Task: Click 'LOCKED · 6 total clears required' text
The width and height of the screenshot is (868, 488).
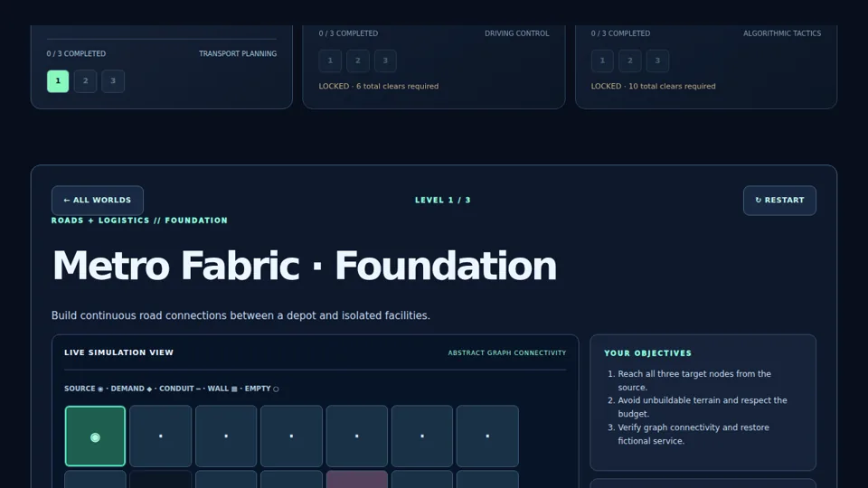Action: point(379,87)
